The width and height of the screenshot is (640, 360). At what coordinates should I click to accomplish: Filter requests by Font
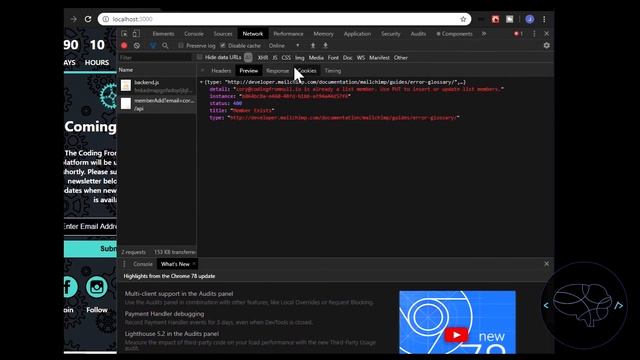pos(333,58)
